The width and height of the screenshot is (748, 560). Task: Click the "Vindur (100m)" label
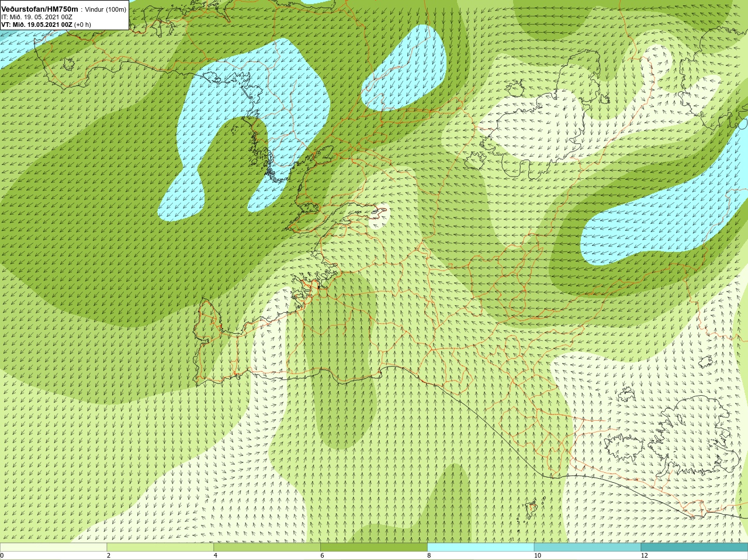[106, 10]
